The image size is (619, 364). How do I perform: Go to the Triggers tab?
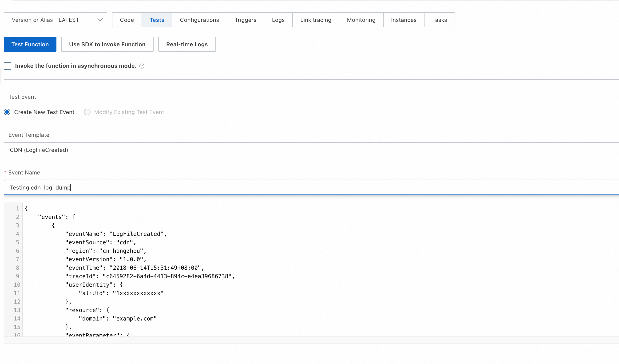tap(245, 20)
